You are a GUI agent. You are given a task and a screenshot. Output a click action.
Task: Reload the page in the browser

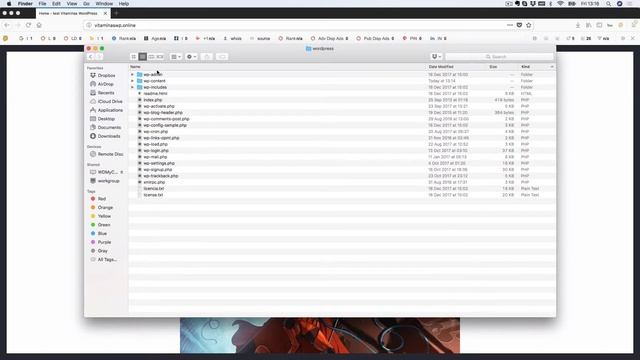coord(28,25)
